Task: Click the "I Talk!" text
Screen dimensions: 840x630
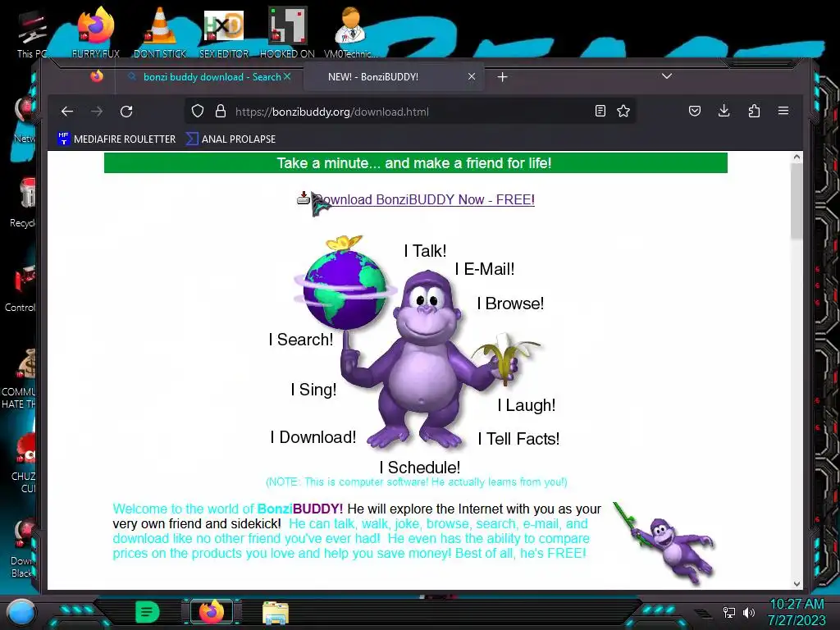Action: (x=426, y=251)
